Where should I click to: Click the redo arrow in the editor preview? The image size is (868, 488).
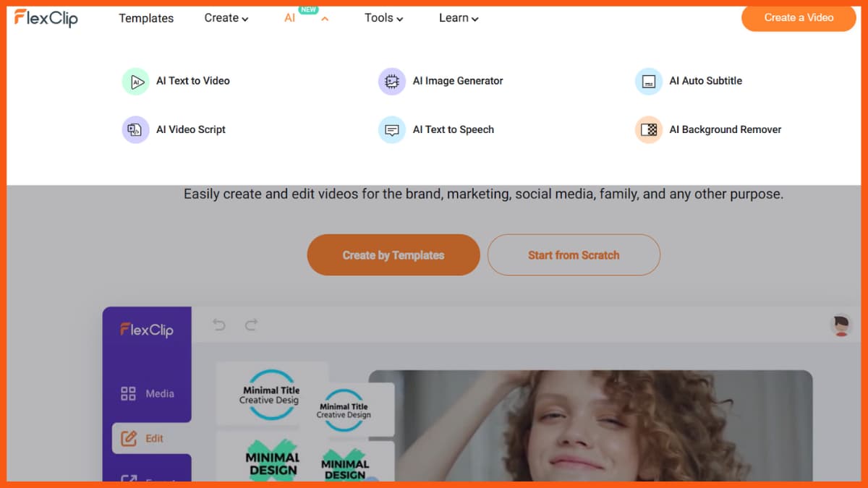[x=251, y=325]
